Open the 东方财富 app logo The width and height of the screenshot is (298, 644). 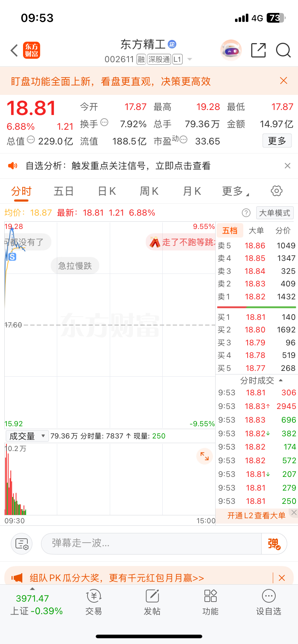(x=32, y=50)
